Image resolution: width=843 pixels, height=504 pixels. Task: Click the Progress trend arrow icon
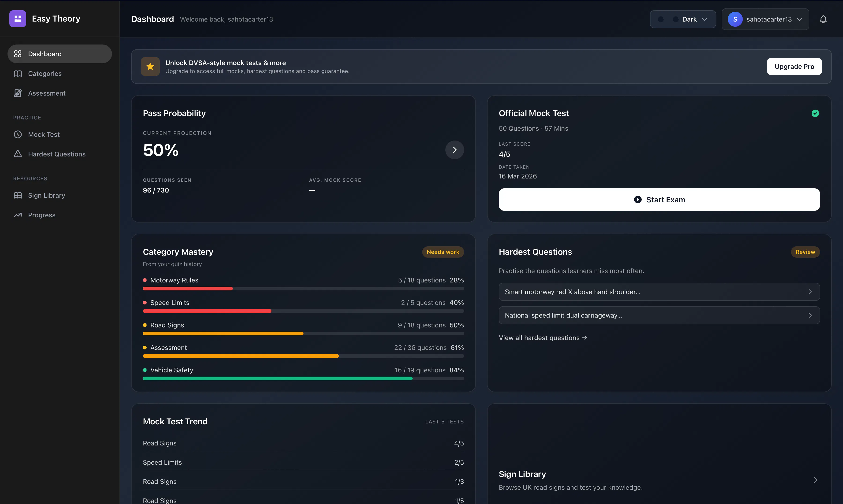coord(18,215)
